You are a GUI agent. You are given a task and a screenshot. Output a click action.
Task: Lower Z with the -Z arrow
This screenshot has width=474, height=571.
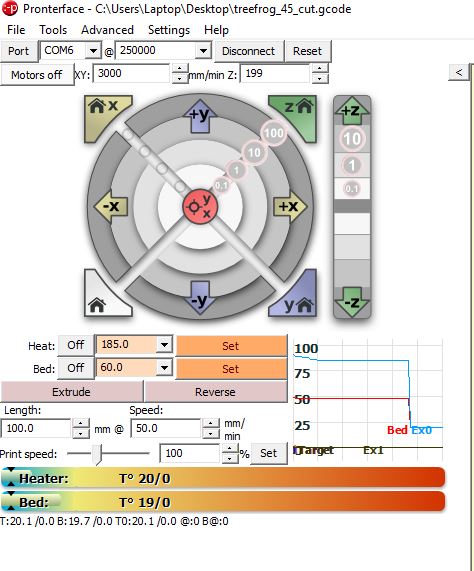[352, 301]
